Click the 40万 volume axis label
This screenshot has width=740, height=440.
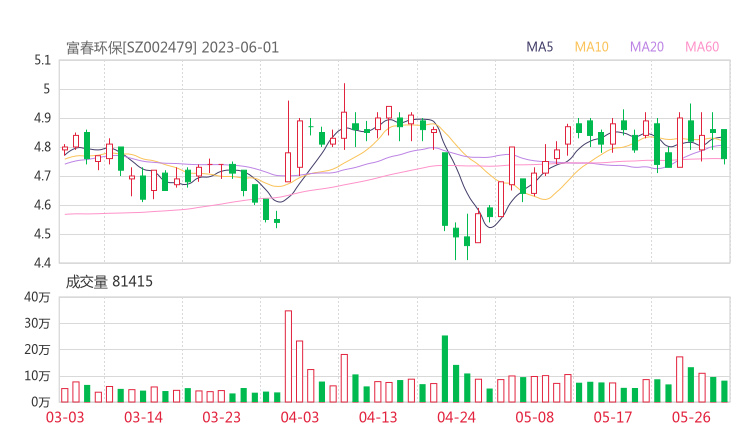coord(37,297)
